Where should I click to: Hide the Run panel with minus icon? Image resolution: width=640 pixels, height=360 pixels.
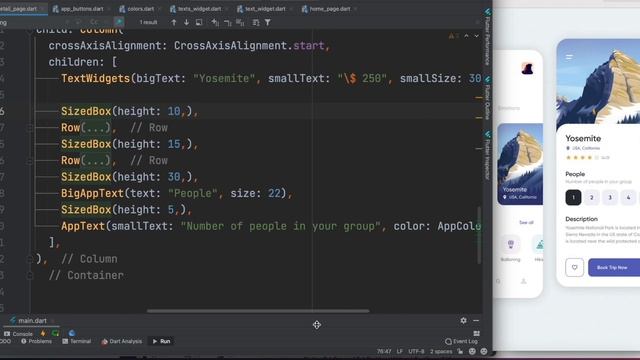tap(476, 320)
